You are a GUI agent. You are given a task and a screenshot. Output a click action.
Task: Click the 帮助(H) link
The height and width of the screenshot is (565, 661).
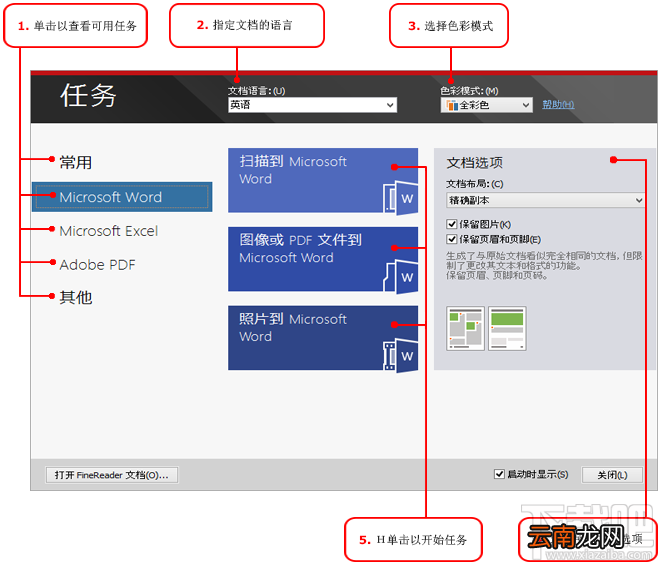point(558,105)
